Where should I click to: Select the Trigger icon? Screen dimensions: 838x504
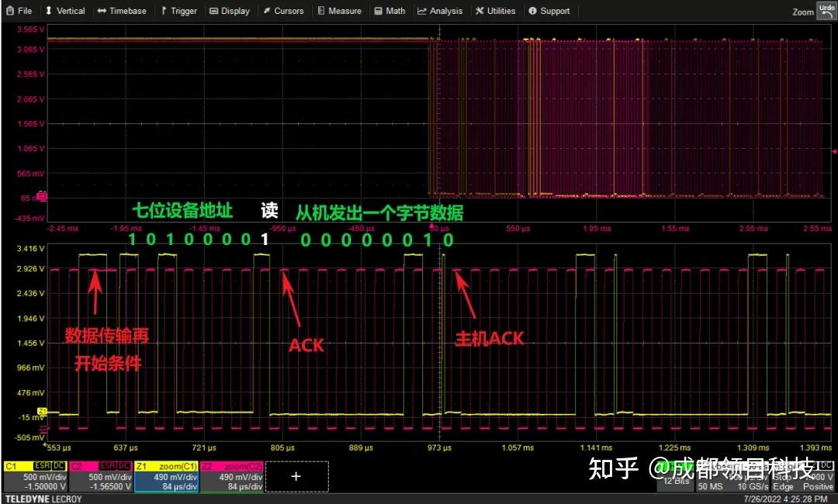click(179, 11)
